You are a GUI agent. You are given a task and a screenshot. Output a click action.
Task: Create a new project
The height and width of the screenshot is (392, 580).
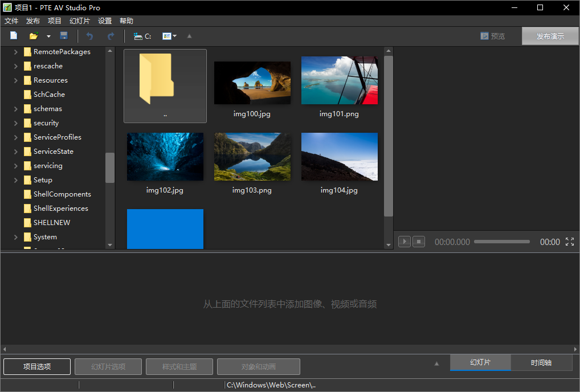click(13, 35)
